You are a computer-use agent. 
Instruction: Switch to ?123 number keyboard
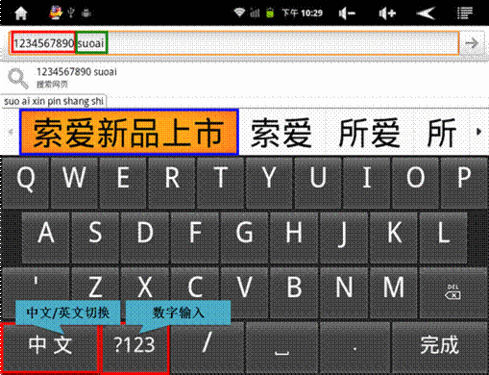click(135, 347)
